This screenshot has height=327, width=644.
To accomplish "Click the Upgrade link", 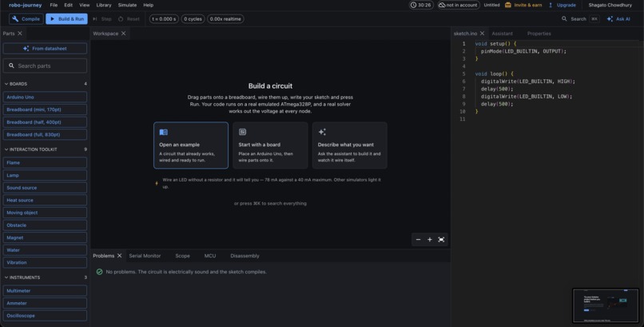I will 563,5.
